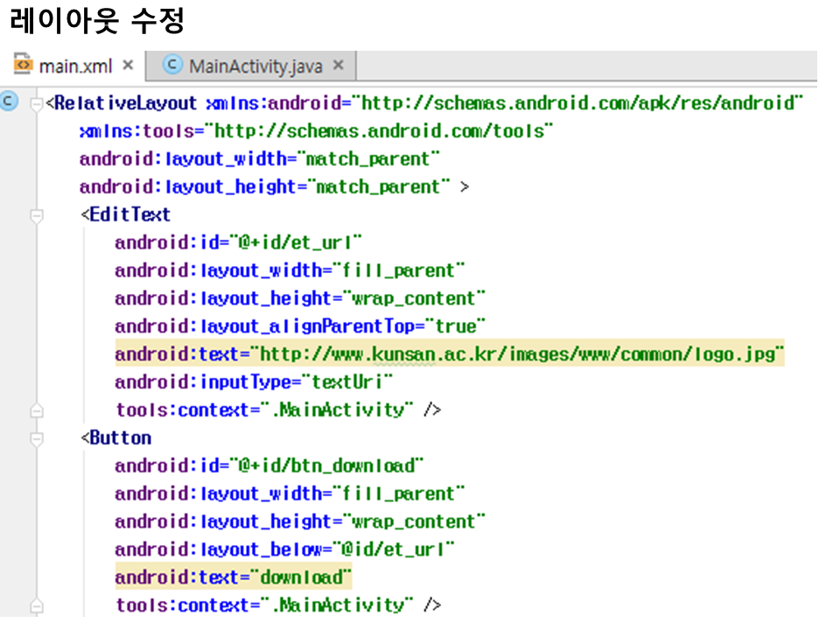Place cursor on the layout_alignParentTop attribute
Viewport: 840px width, 630px height.
[x=299, y=326]
